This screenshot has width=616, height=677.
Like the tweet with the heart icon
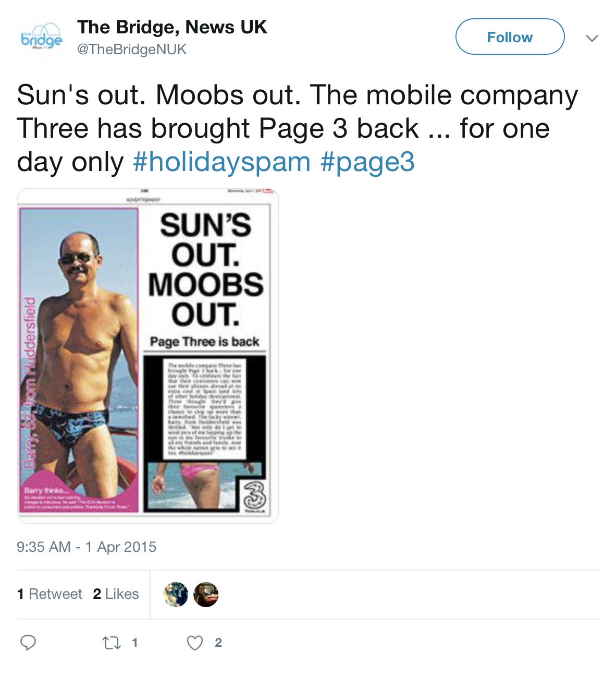coord(195,643)
